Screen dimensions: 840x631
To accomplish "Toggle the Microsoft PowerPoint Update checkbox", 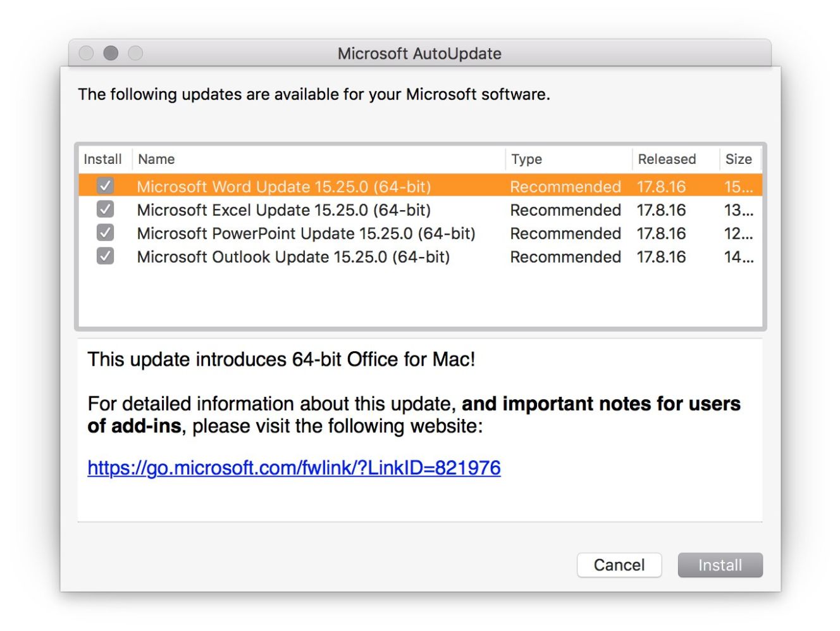I will coord(105,232).
